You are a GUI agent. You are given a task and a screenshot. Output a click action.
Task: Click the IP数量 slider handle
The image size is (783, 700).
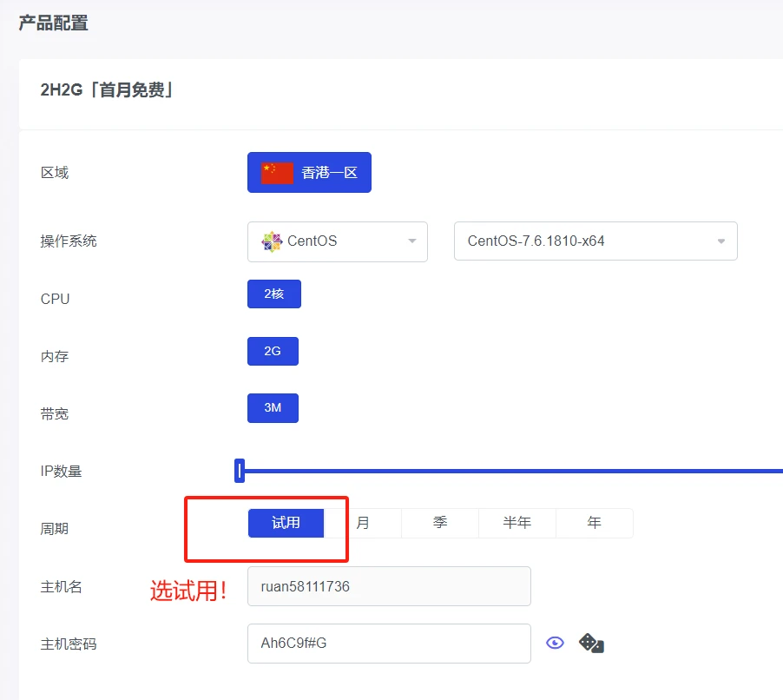[x=240, y=471]
